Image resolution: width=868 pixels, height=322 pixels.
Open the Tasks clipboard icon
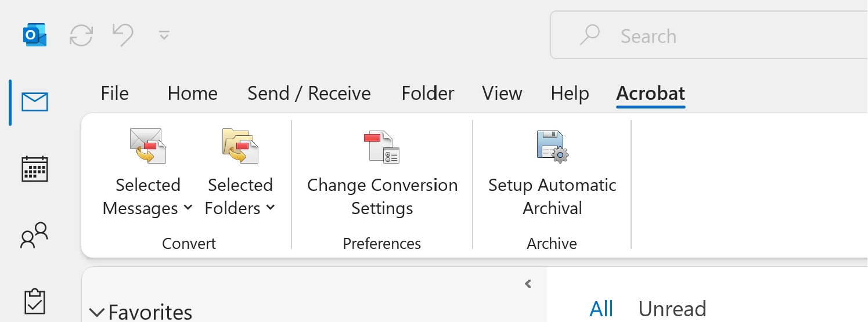35,301
